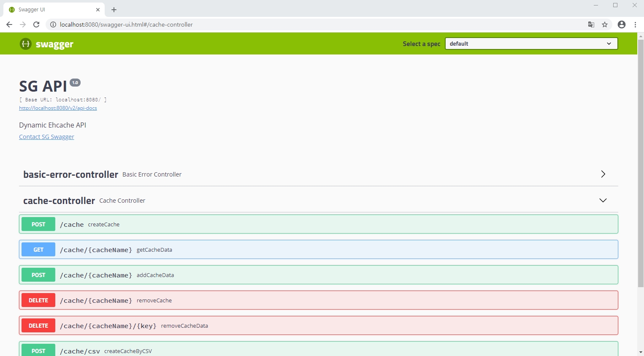644x356 pixels.
Task: Bookmark this page with the star icon
Action: 605,24
